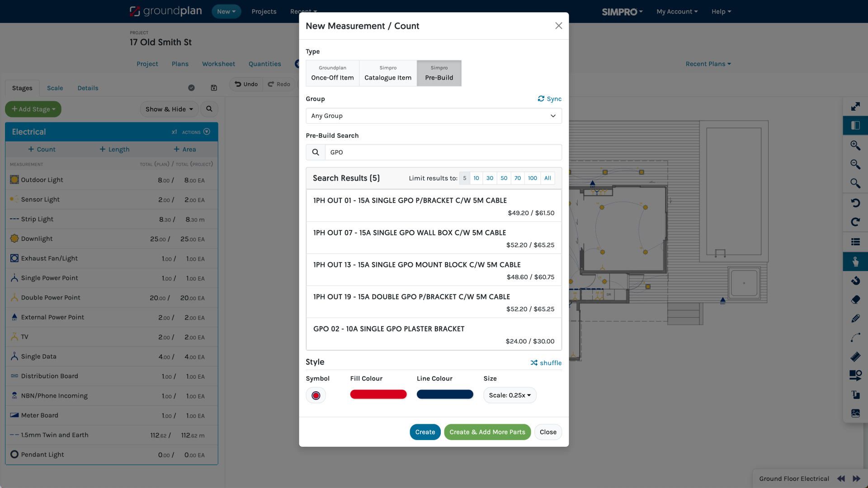
Task: Click the zoom in magnifier icon
Action: (855, 145)
